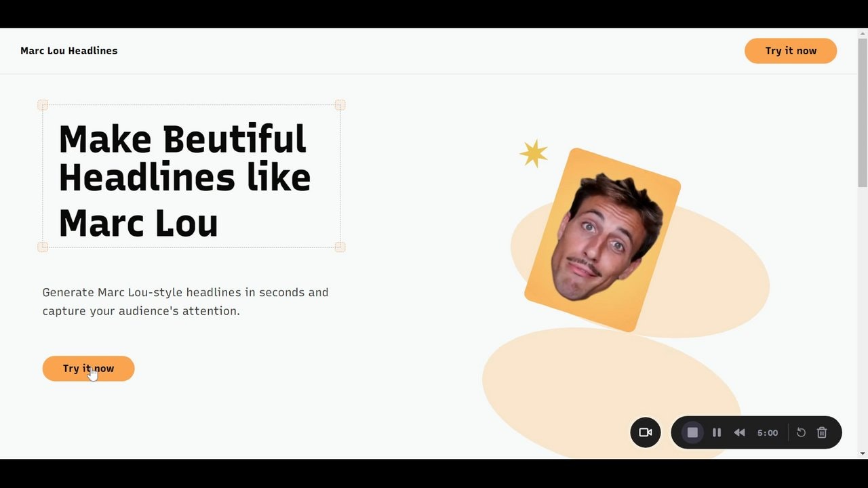Open the Marc Lou Headlines home link
Screen dimensions: 868x488
click(x=68, y=50)
